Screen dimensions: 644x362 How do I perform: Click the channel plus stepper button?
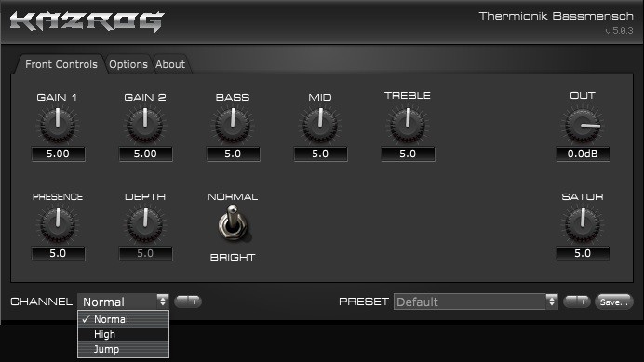click(x=195, y=302)
